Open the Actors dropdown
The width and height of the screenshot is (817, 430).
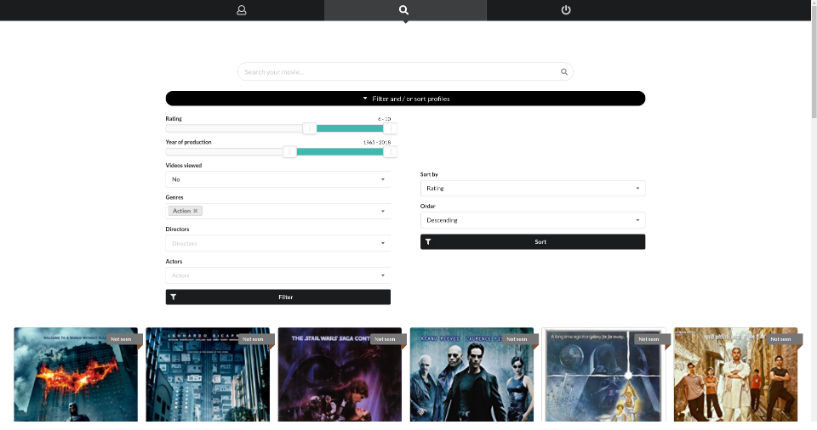coord(278,275)
